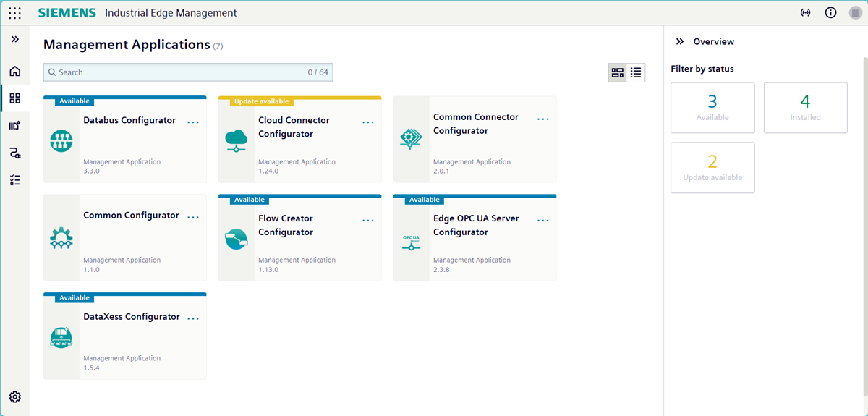This screenshot has height=416, width=868.
Task: Click version 3.3.0 on Databus card
Action: click(x=91, y=171)
